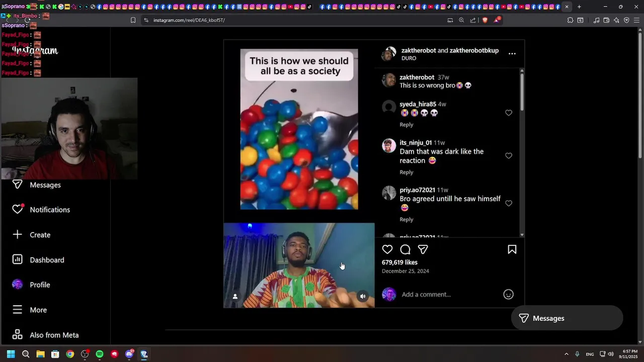Open the Brave playlist music note icon

(596, 20)
